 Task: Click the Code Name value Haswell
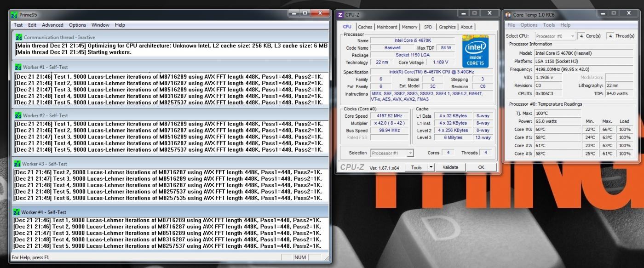point(392,48)
